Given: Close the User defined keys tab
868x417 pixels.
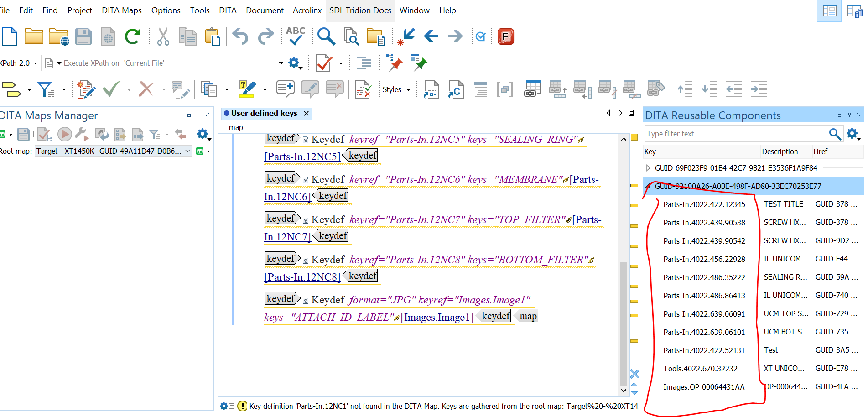Looking at the screenshot, I should click(x=307, y=113).
